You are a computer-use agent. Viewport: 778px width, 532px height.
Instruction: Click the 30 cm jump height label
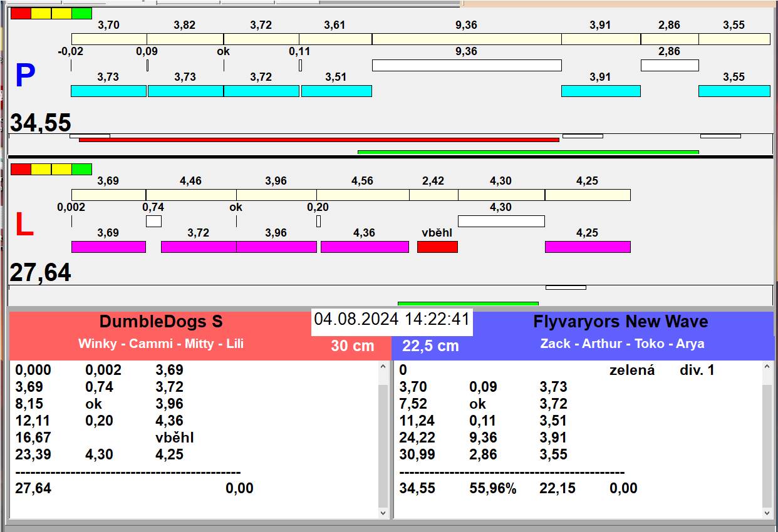(x=352, y=345)
